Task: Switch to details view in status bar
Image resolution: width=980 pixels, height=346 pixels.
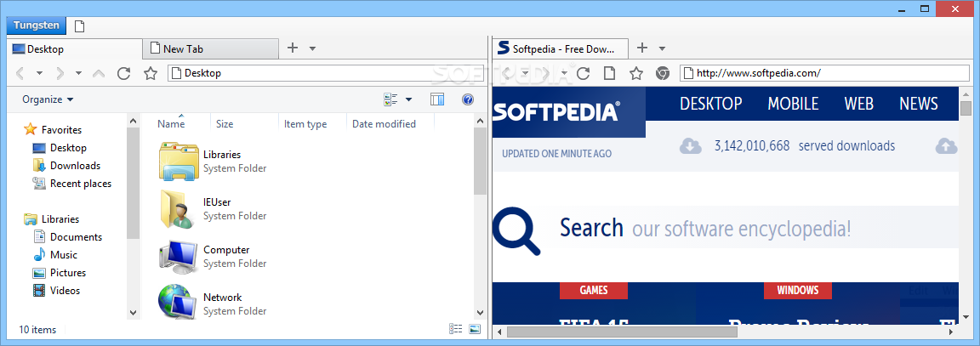Action: pyautogui.click(x=456, y=329)
